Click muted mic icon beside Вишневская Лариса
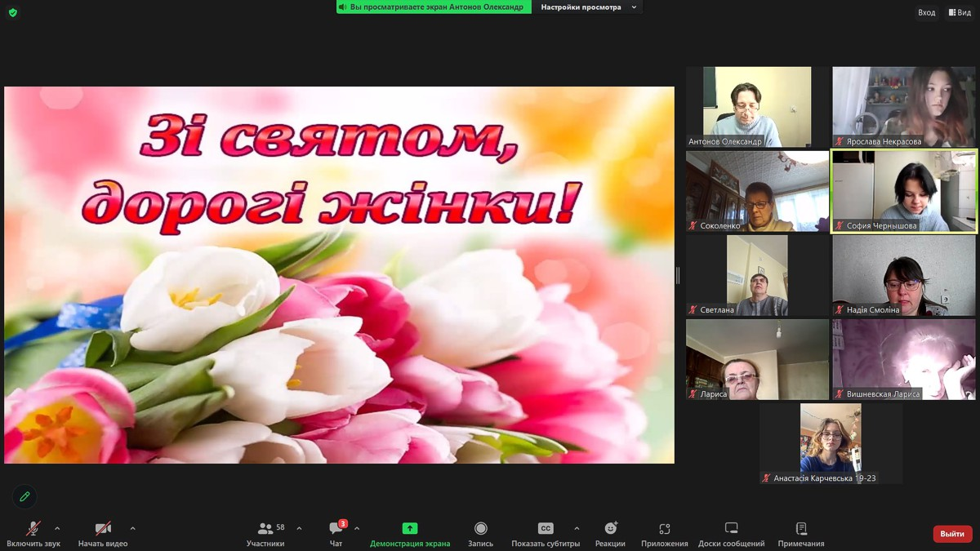This screenshot has height=551, width=980. pyautogui.click(x=840, y=393)
